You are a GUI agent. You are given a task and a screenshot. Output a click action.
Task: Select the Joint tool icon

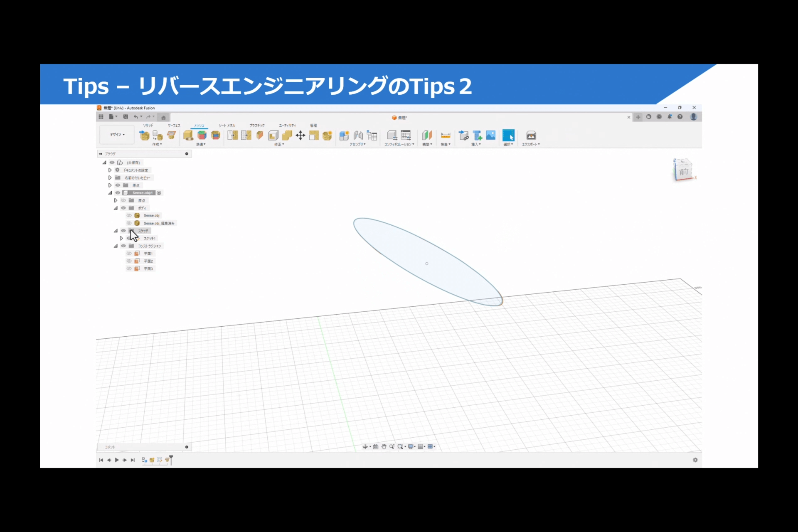358,135
